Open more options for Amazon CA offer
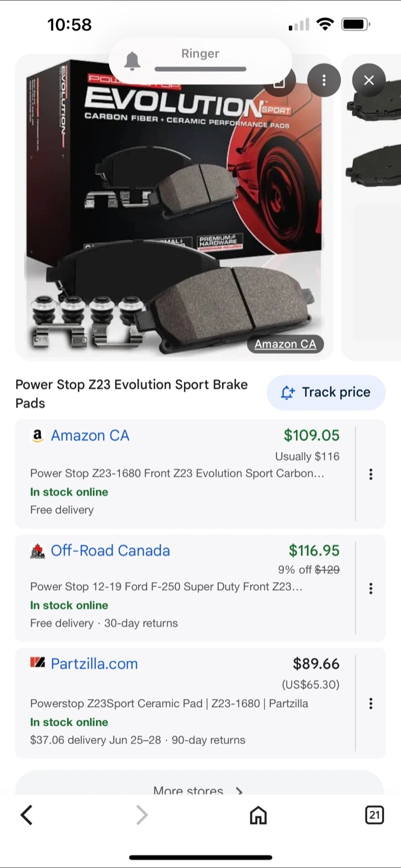The image size is (401, 868). tap(371, 474)
